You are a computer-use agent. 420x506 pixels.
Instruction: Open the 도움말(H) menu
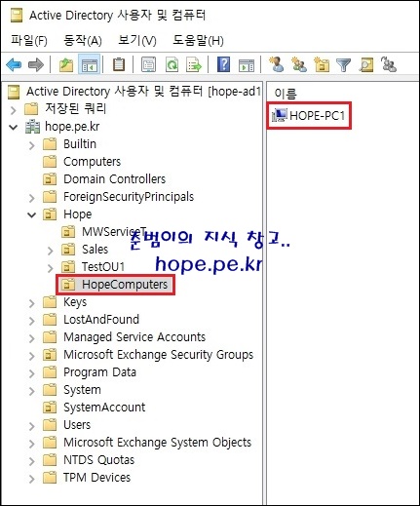pos(198,41)
